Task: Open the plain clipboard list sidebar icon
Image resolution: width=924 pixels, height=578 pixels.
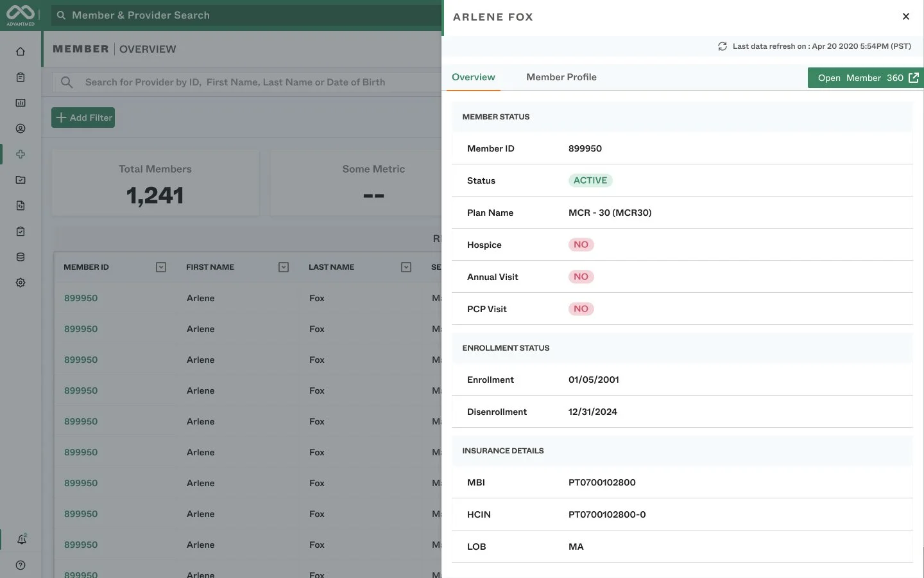Action: [21, 77]
